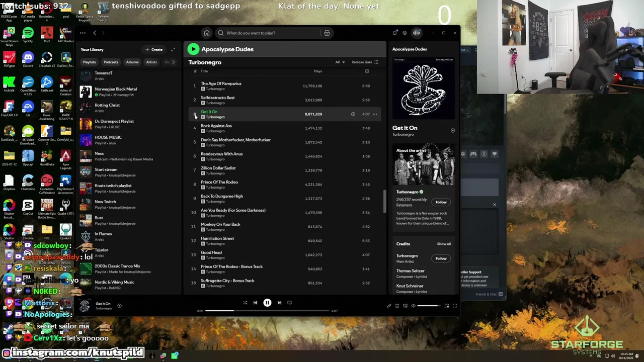Open the CapCut desktop shortcut
The image size is (644, 362).
point(28,207)
